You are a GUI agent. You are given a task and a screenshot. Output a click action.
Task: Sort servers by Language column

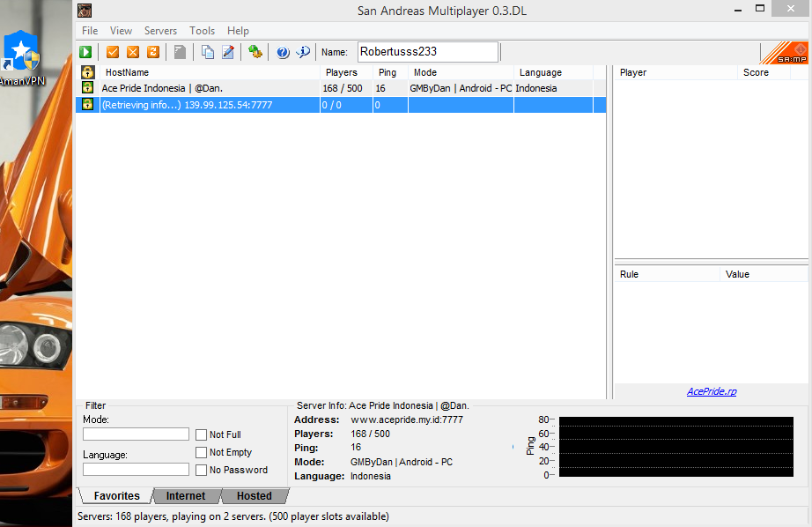pos(553,72)
